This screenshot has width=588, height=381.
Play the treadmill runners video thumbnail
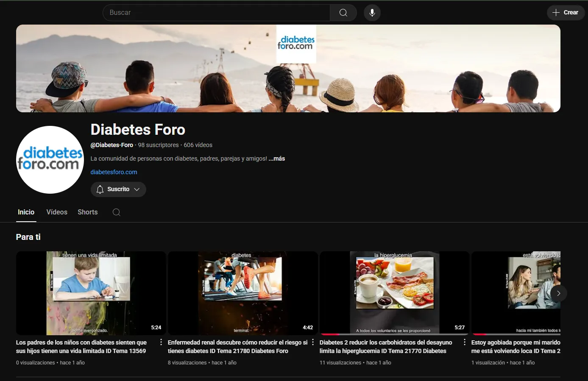242,293
